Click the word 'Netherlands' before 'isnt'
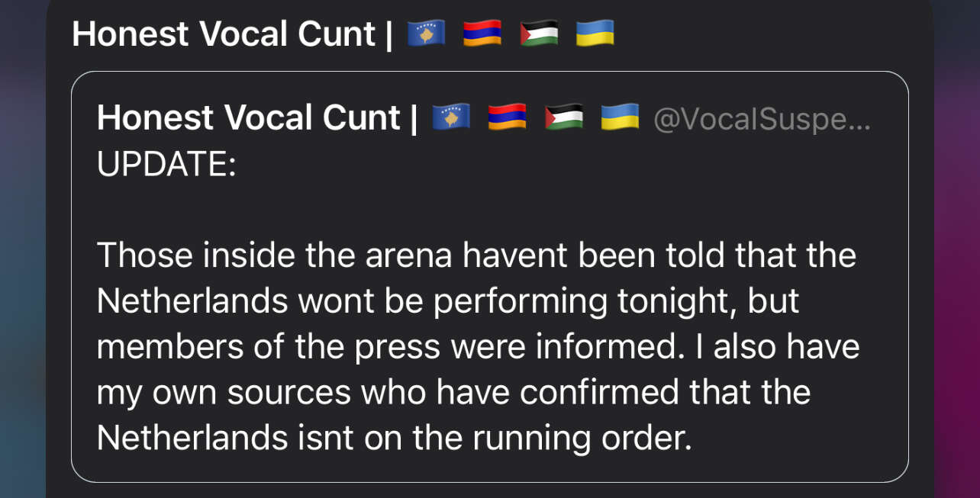The image size is (980, 498). [192, 438]
